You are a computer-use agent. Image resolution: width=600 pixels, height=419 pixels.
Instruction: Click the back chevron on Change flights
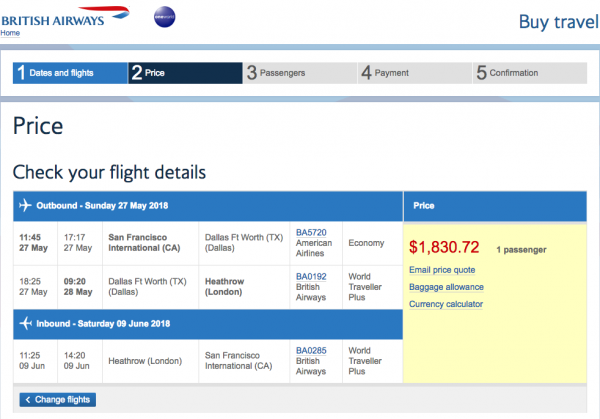(x=28, y=400)
